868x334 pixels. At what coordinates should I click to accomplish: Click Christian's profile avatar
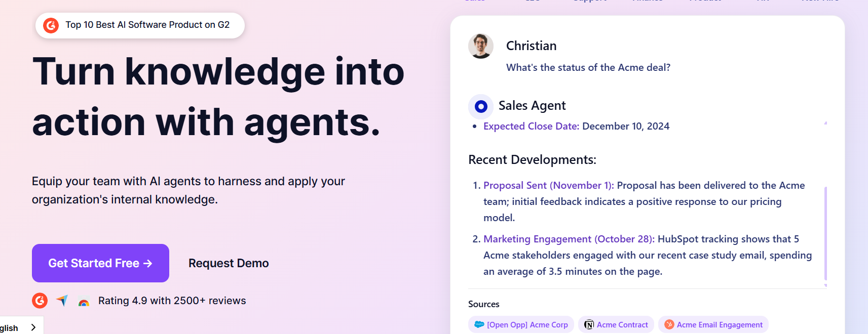481,46
